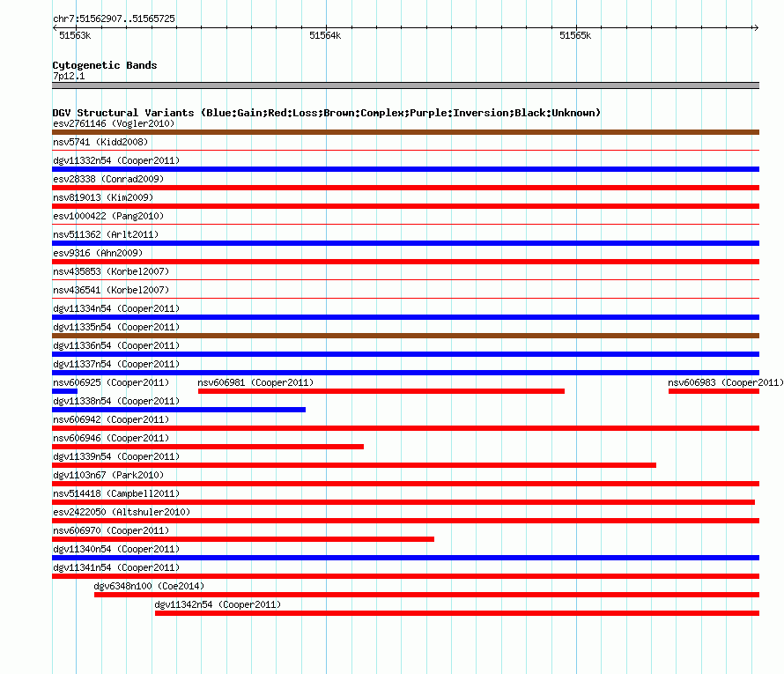The image size is (784, 674).
Task: Click the dgv11339n54 (Cooper2011) red bar
Action: click(354, 465)
